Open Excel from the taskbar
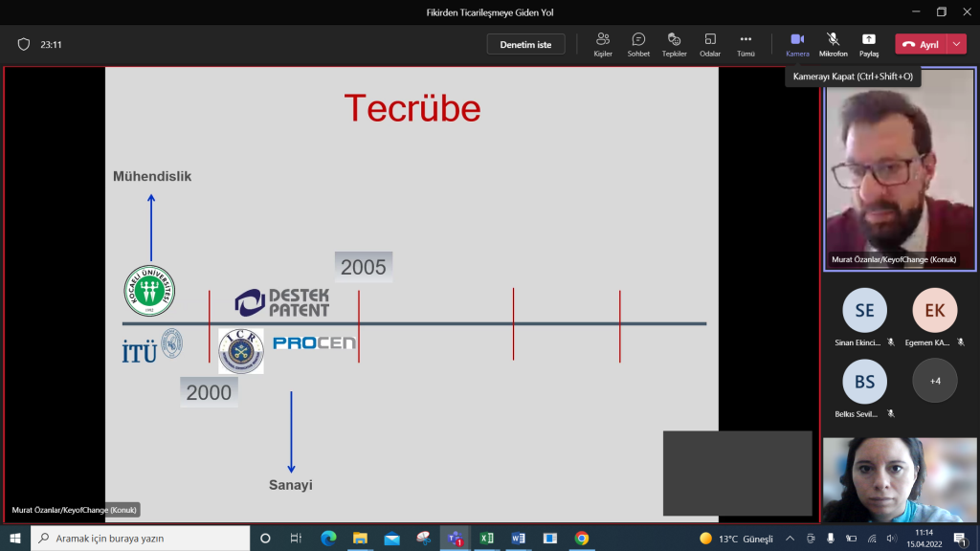The width and height of the screenshot is (980, 551). tap(486, 538)
